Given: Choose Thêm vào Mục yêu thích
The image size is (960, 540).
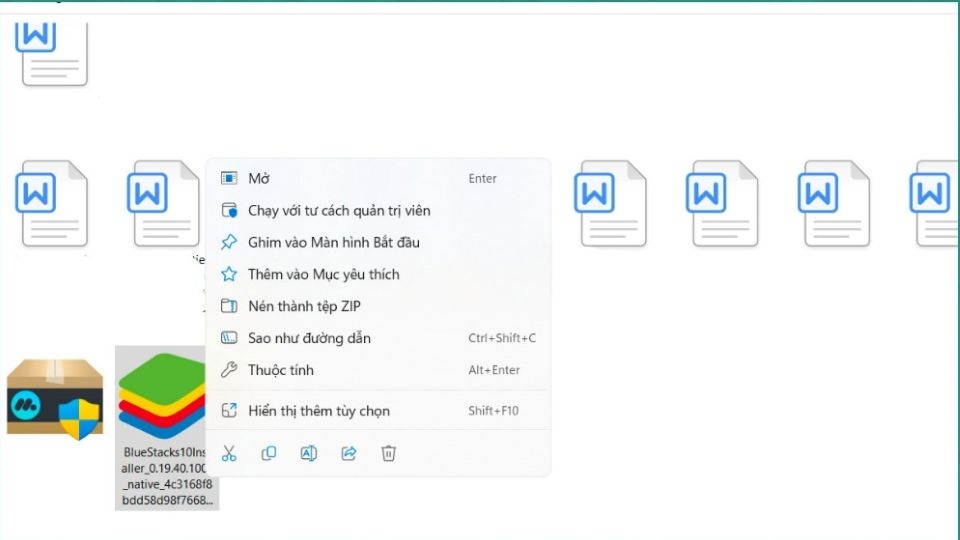Looking at the screenshot, I should coord(378,274).
